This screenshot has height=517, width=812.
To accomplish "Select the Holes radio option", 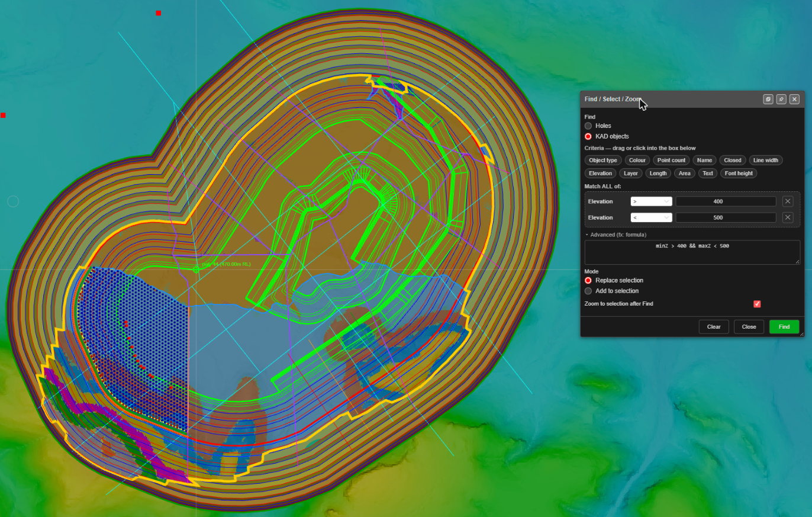I will pyautogui.click(x=588, y=126).
